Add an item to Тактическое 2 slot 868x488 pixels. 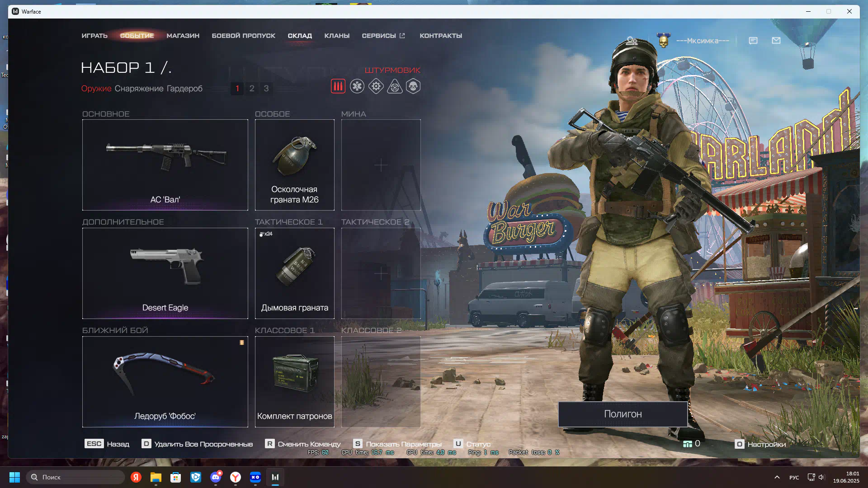tap(381, 273)
